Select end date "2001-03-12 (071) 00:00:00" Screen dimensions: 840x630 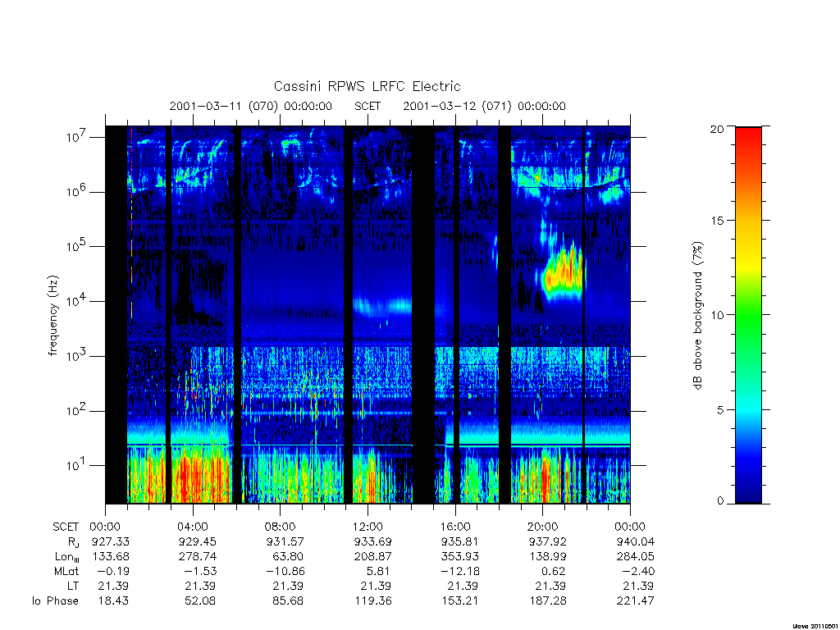pos(484,106)
